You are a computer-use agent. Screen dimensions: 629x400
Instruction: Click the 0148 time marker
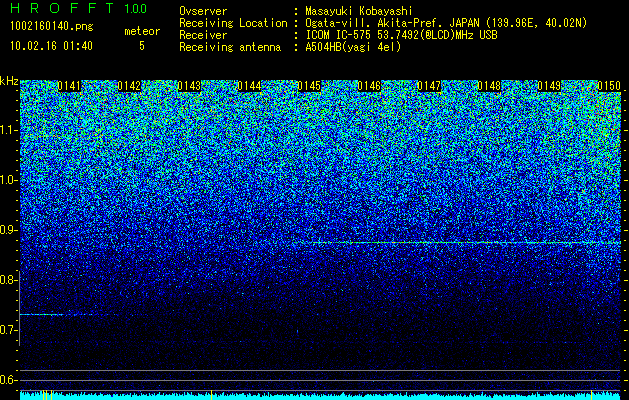(489, 86)
